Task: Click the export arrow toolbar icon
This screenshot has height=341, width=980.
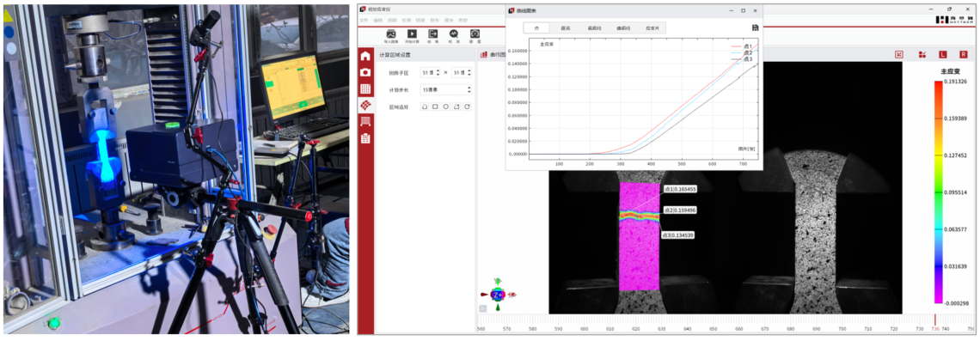Action: coord(432,33)
